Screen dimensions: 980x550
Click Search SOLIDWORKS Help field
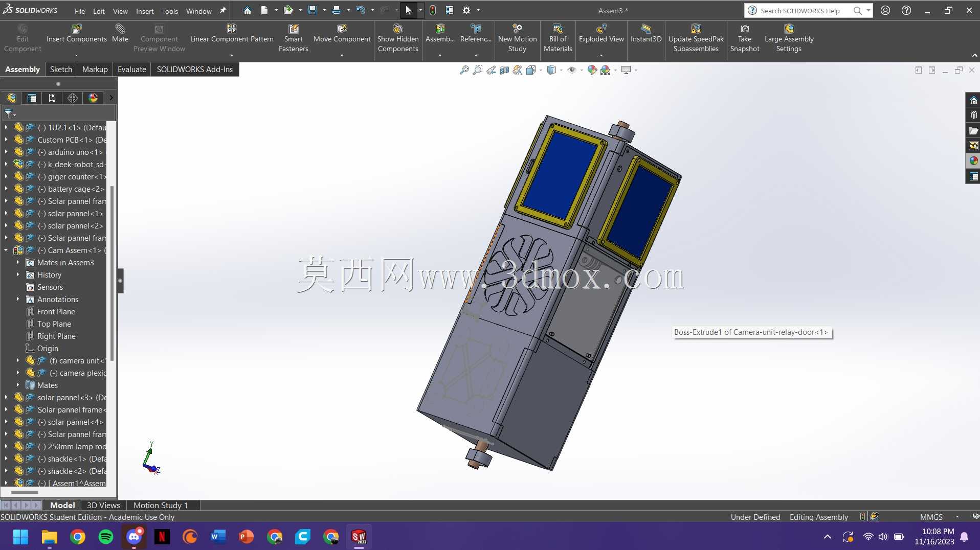[800, 11]
